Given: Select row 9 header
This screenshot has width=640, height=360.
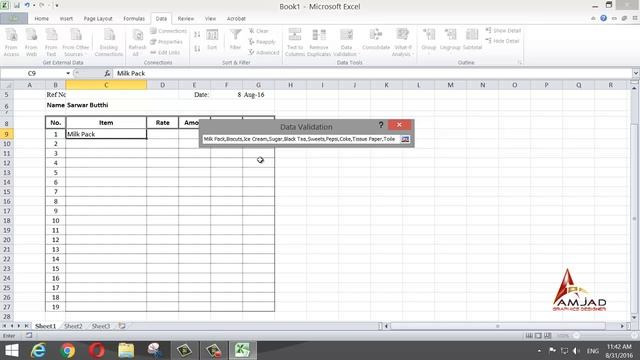Looking at the screenshot, I should 7,134.
